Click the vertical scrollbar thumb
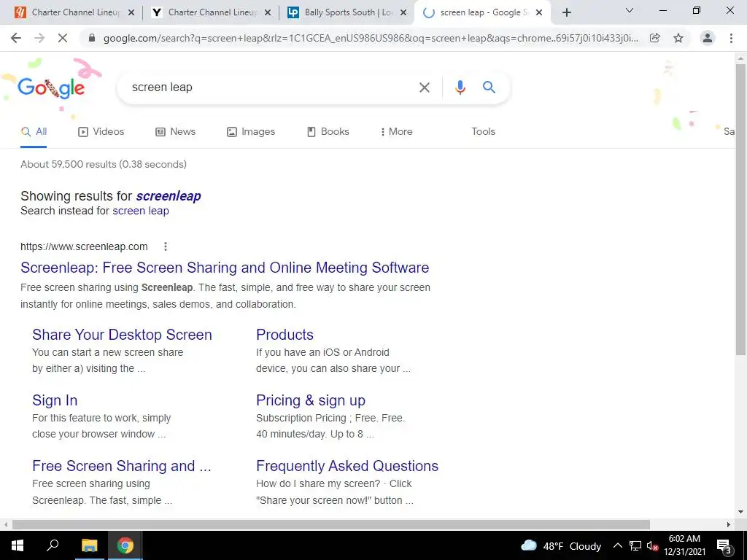 740,209
